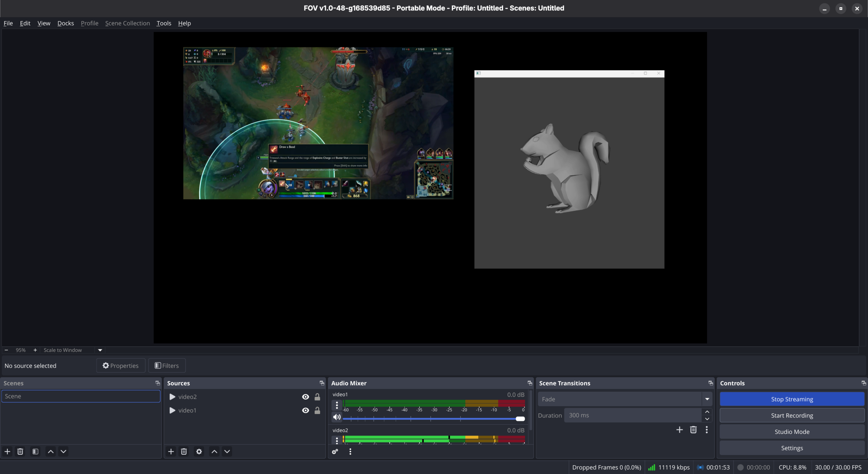The image size is (868, 474).
Task: Delete the scene transition with trash icon
Action: click(x=693, y=429)
